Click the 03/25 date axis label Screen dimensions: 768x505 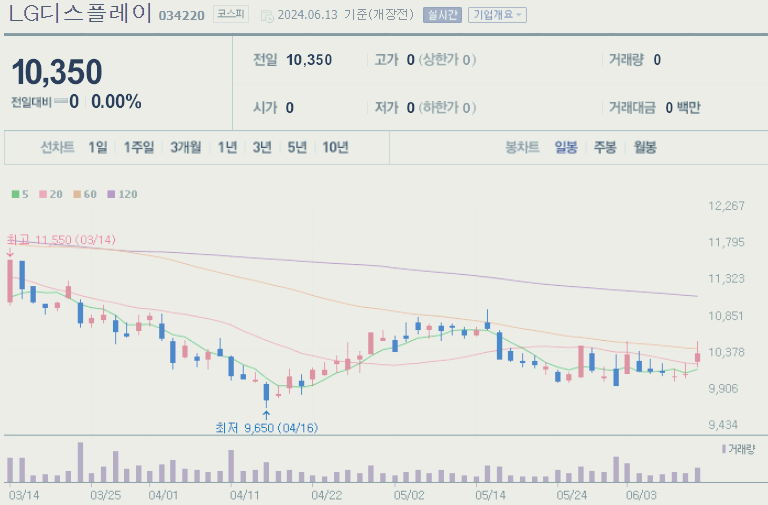(105, 495)
